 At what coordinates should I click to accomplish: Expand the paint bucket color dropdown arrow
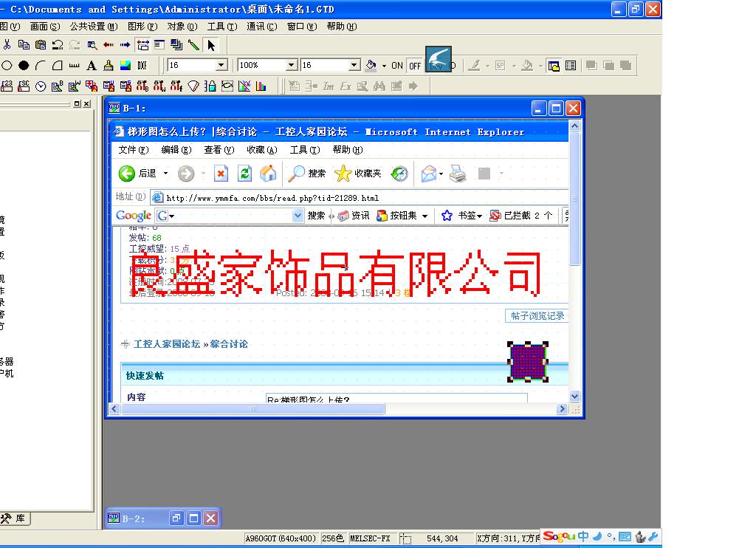(384, 66)
